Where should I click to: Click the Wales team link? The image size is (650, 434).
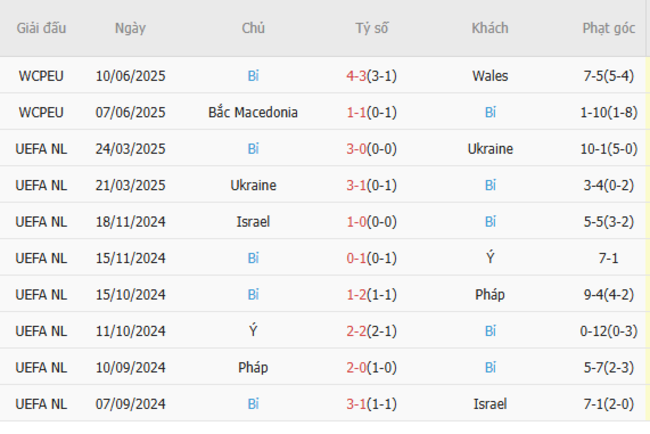click(x=490, y=75)
